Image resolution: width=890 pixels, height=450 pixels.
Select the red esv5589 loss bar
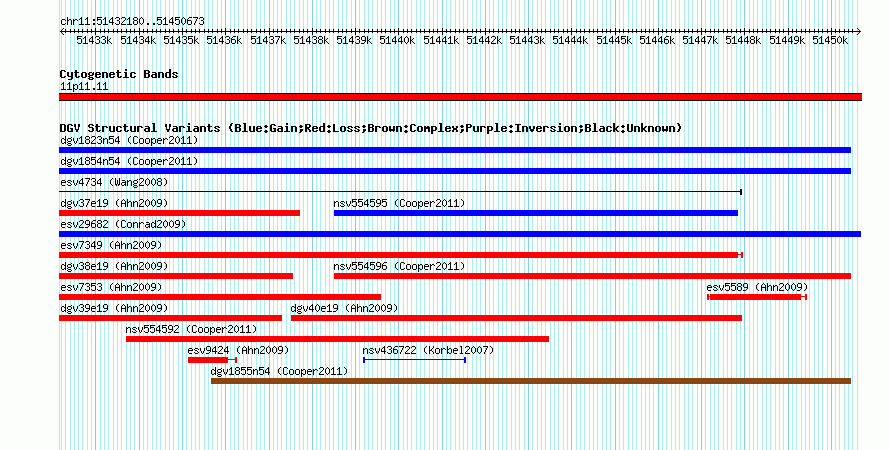point(757,297)
